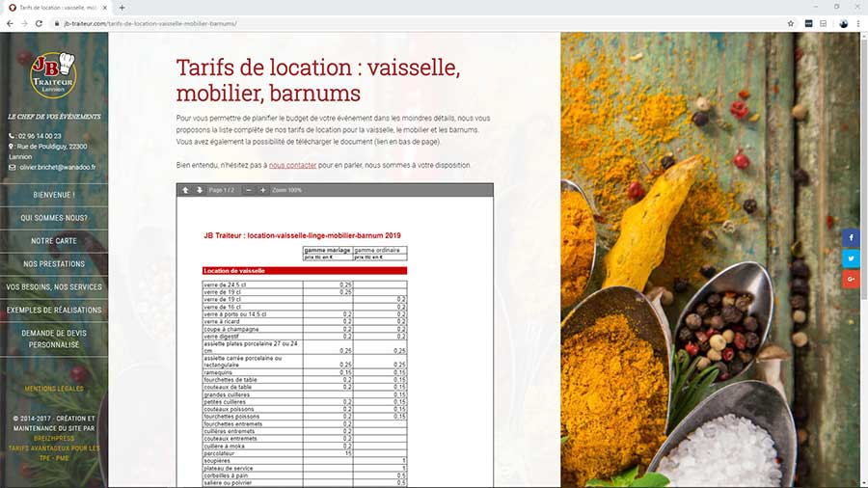Go back with the browser back arrow
868x488 pixels.
[x=10, y=24]
